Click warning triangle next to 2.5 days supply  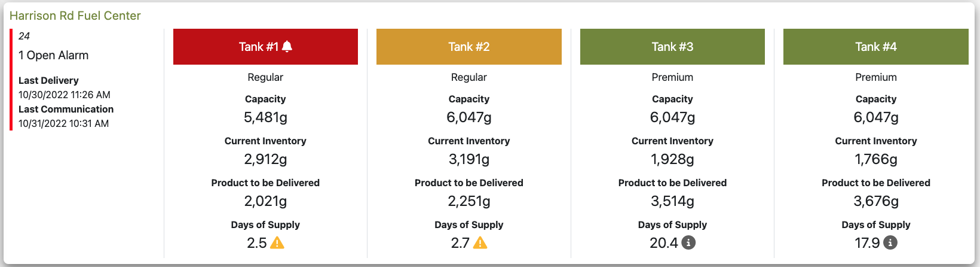[x=277, y=242]
